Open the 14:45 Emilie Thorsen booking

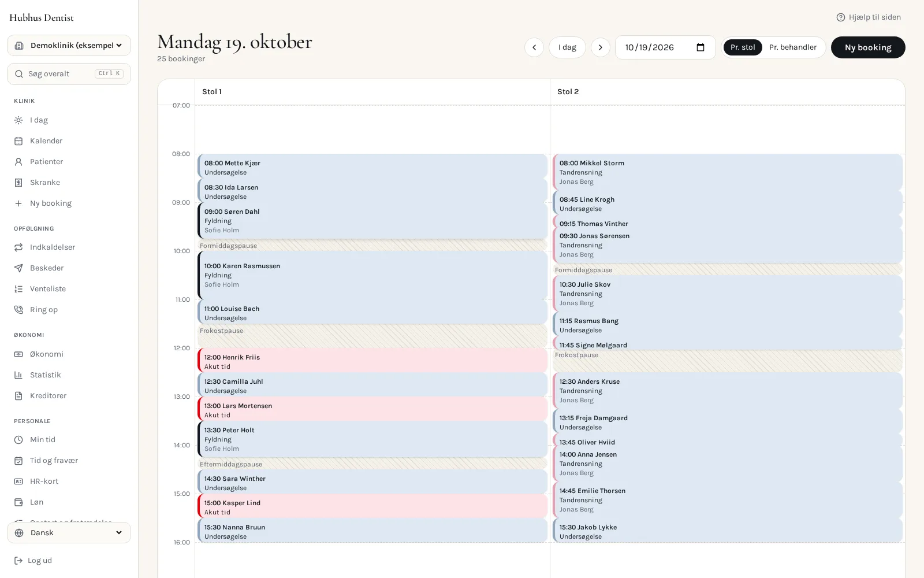pyautogui.click(x=728, y=500)
